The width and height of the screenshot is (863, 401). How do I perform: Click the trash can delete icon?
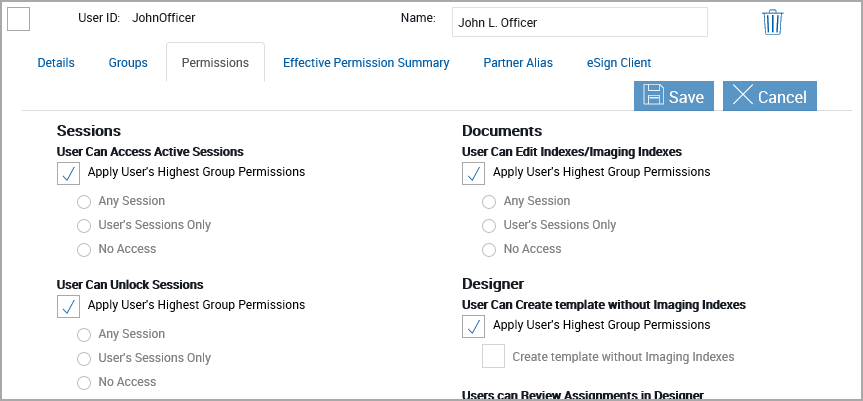[772, 22]
